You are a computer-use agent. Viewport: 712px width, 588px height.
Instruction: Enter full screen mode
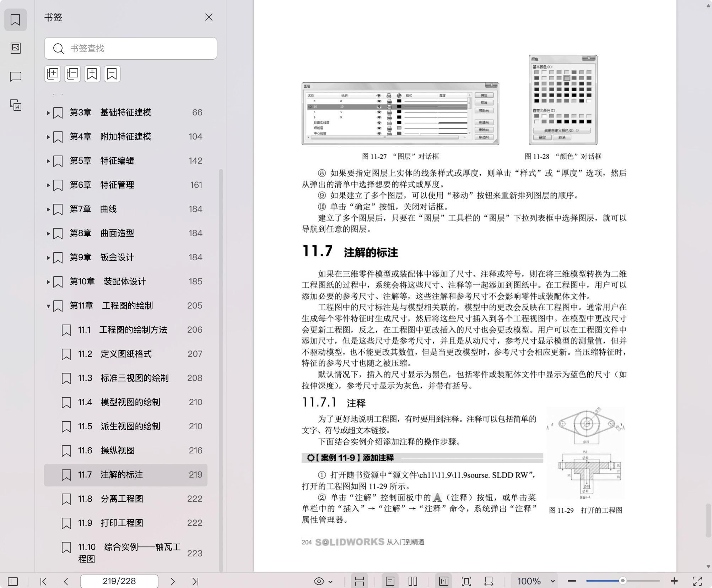pyautogui.click(x=697, y=581)
